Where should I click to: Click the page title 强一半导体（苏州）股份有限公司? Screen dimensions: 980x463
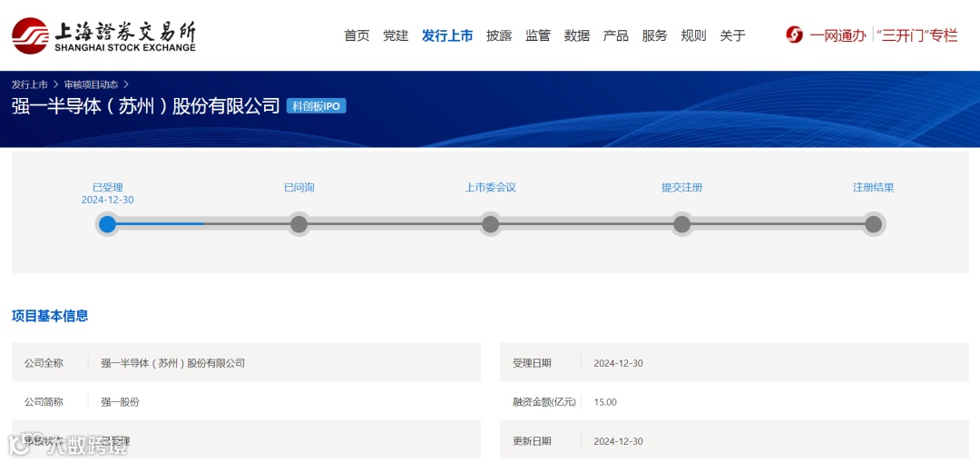(x=145, y=105)
